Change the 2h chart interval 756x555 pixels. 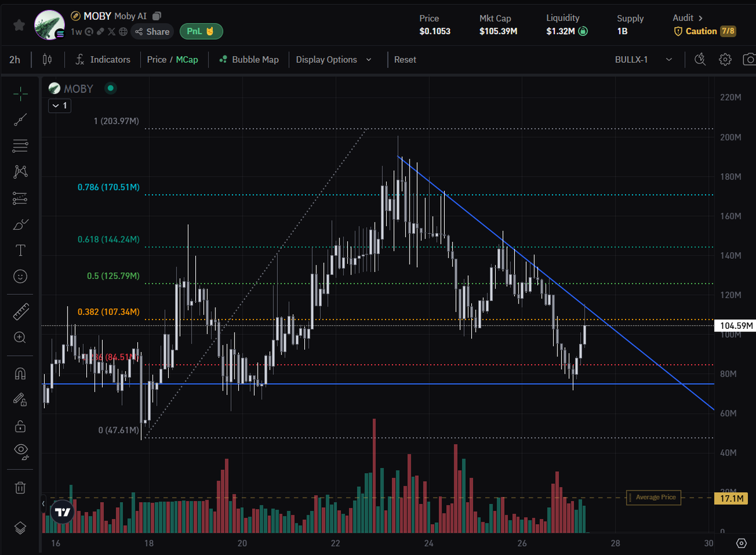pyautogui.click(x=14, y=59)
